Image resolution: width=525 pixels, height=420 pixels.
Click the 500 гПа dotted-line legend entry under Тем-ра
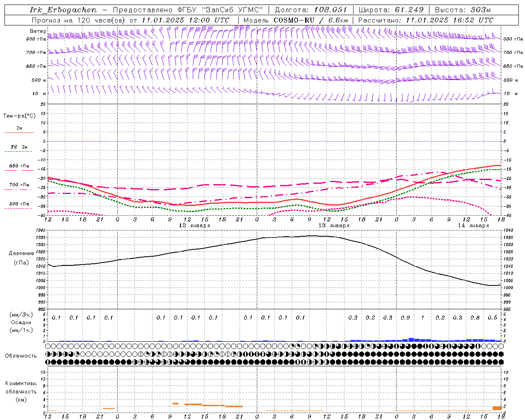tap(19, 204)
